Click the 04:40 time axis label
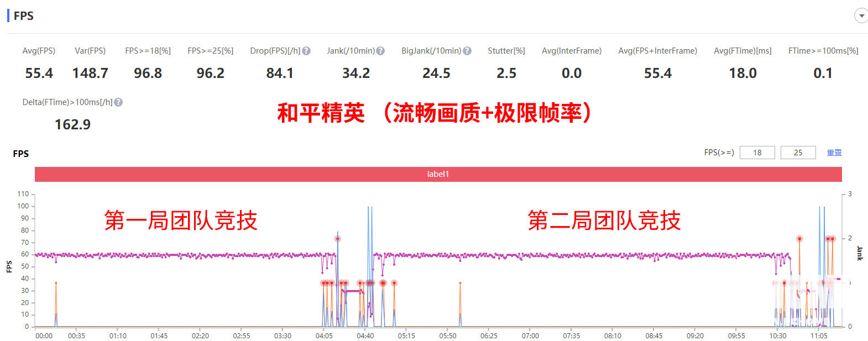Image resolution: width=868 pixels, height=341 pixels. 365,335
